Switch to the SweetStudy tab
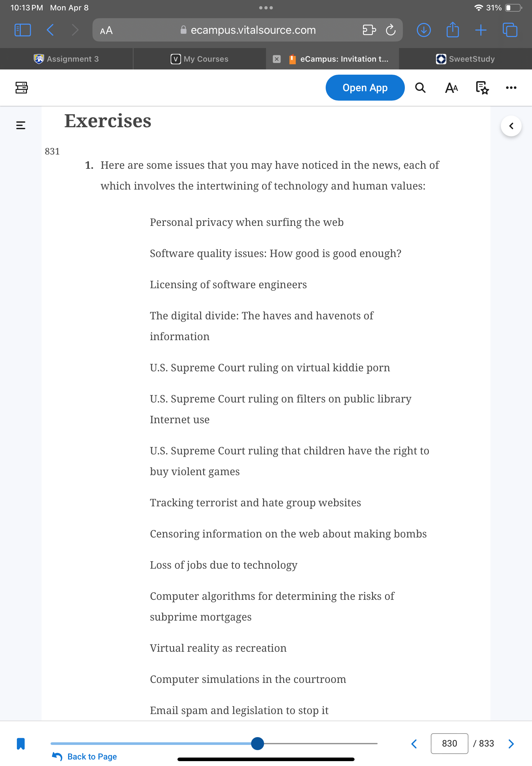The width and height of the screenshot is (532, 766). pos(465,59)
